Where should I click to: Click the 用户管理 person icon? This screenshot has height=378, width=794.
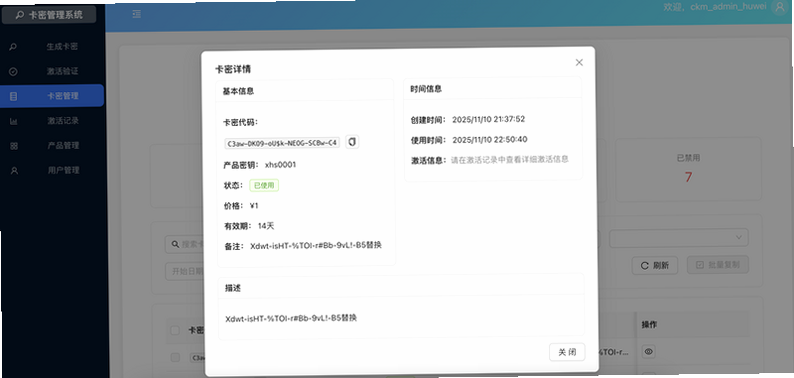point(14,170)
